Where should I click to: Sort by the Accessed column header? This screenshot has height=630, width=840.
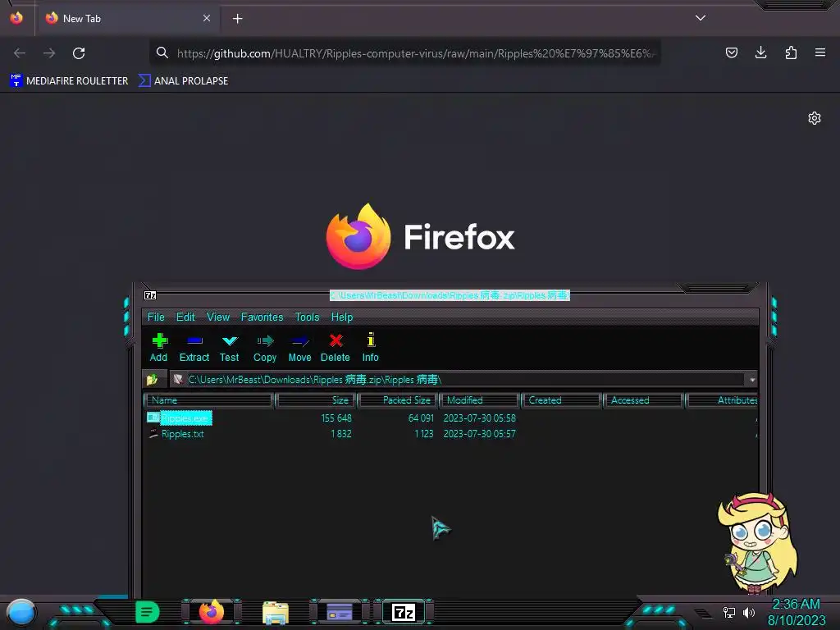[x=644, y=400]
